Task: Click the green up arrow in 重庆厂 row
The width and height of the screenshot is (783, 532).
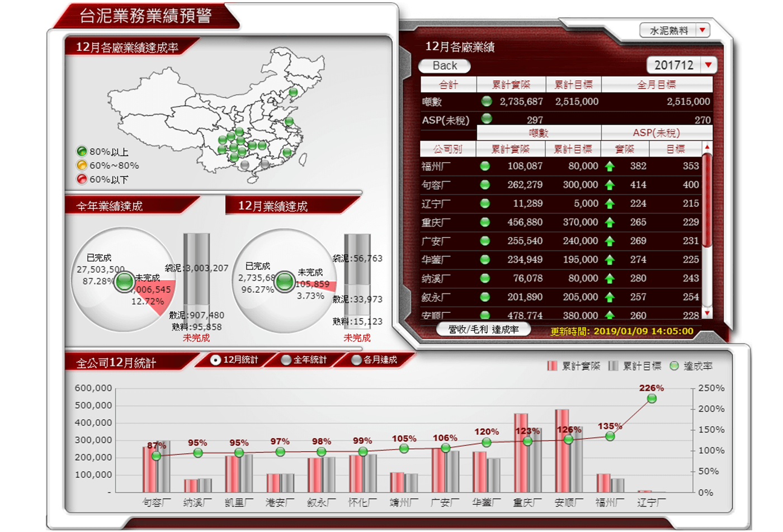Action: click(610, 222)
